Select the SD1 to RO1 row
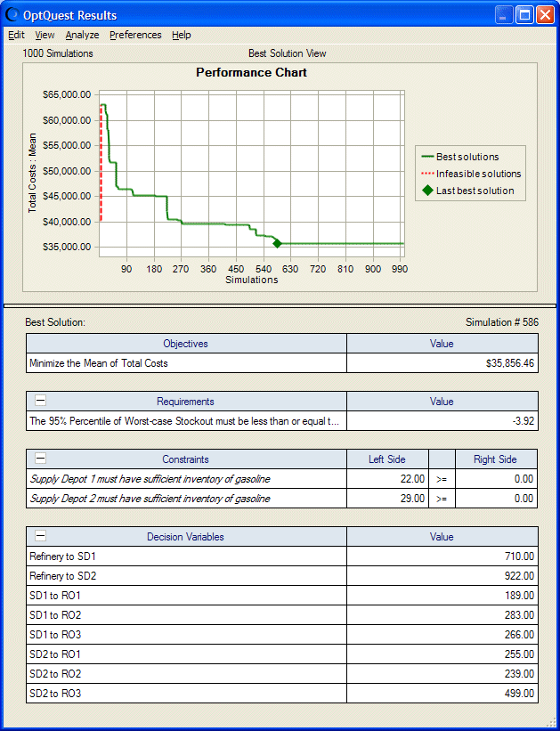This screenshot has height=731, width=560. tap(281, 596)
